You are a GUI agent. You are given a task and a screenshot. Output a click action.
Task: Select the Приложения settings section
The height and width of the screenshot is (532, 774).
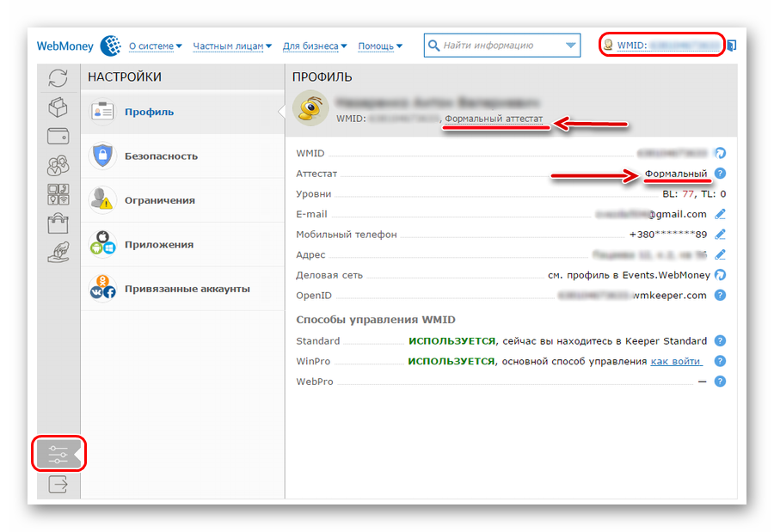(182, 244)
